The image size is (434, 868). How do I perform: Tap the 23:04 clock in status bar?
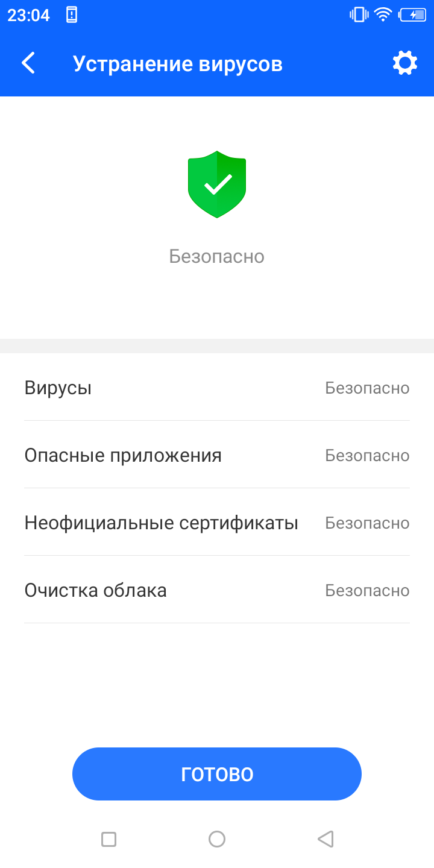point(28,15)
